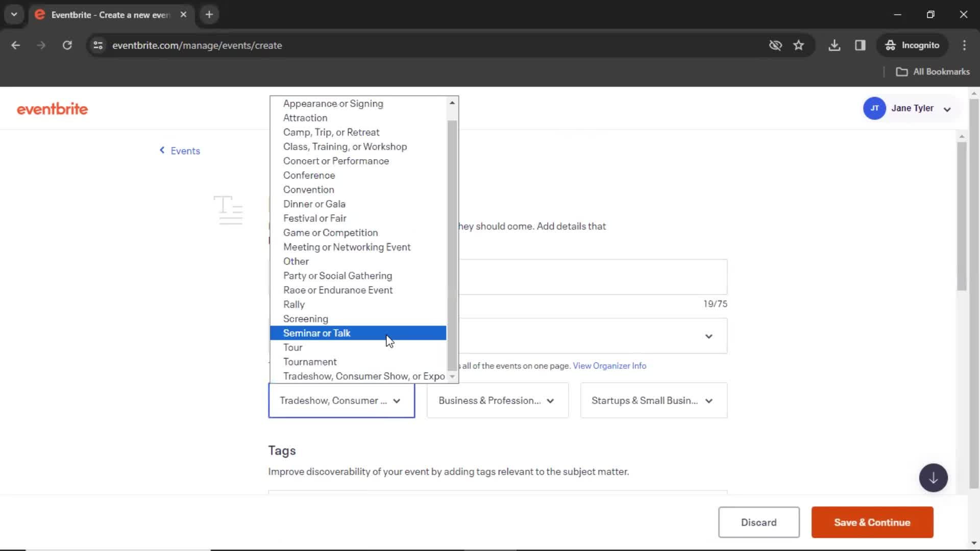Viewport: 980px width, 551px height.
Task: Select Concert or Performance
Action: [x=358, y=161]
